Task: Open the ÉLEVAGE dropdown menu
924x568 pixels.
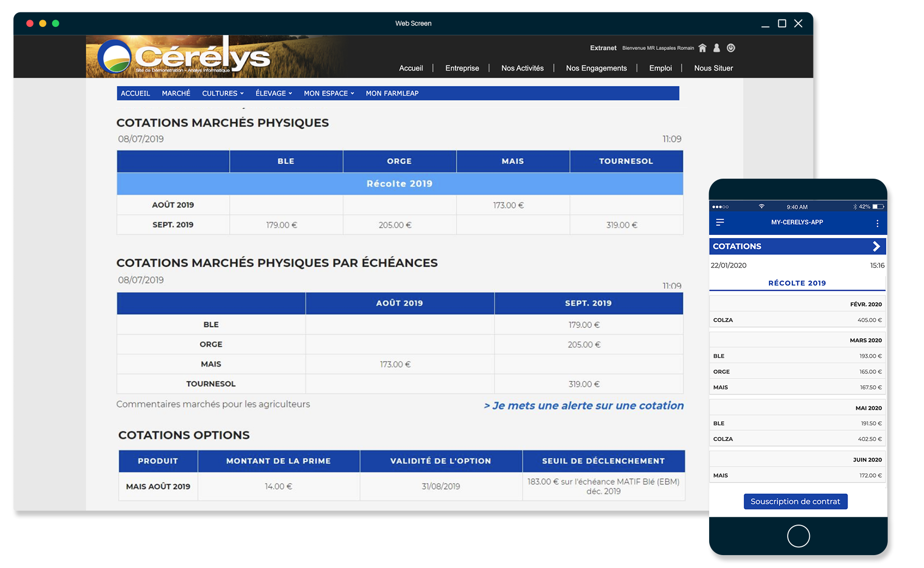Action: [x=274, y=93]
